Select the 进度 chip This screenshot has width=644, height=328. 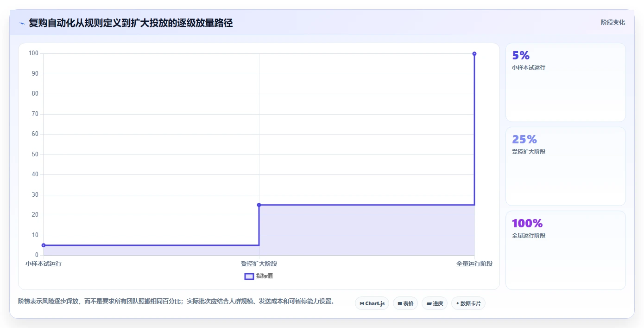click(x=434, y=303)
